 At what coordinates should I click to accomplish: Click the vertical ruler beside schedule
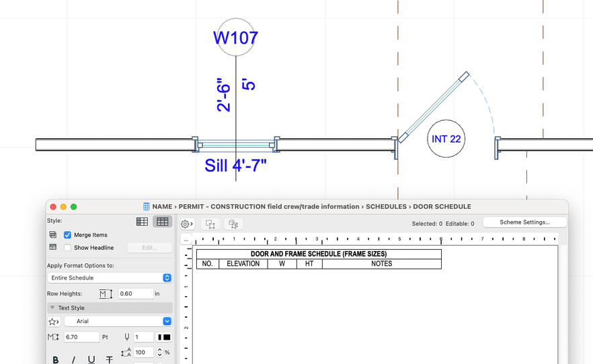186,304
